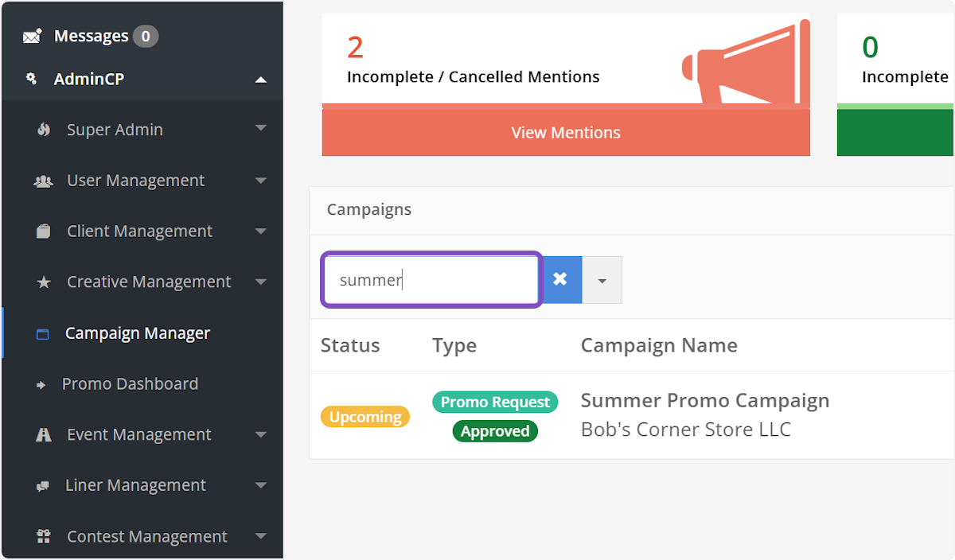Open Promo Dashboard from the sidebar
This screenshot has height=560, width=955.
130,383
